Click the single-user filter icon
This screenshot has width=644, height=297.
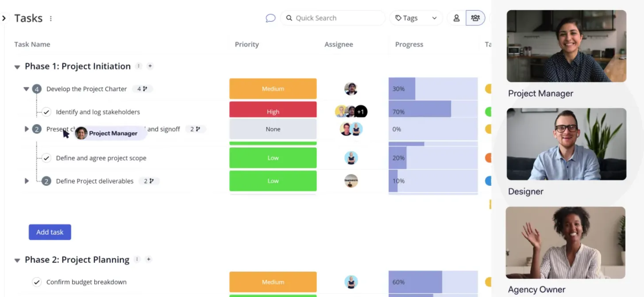pos(456,18)
